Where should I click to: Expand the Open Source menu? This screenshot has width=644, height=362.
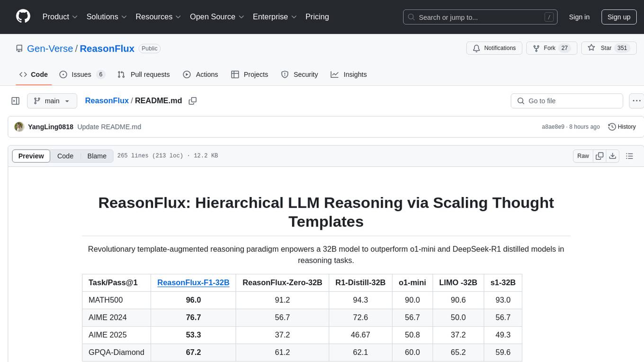pyautogui.click(x=217, y=17)
